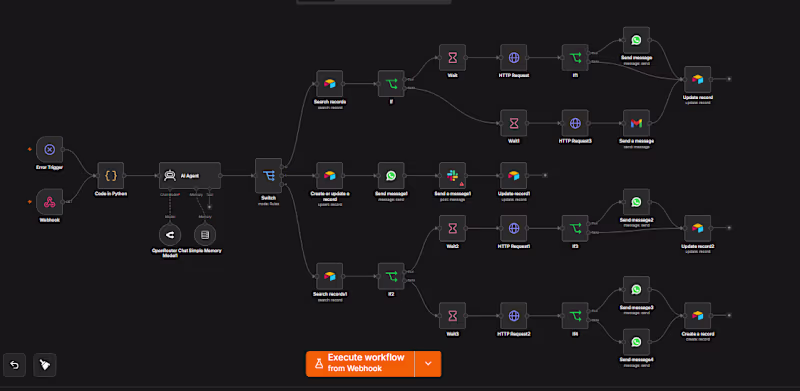Select the Wait3 hourglass node
Viewport: 800px width, 391px height.
coord(453,316)
